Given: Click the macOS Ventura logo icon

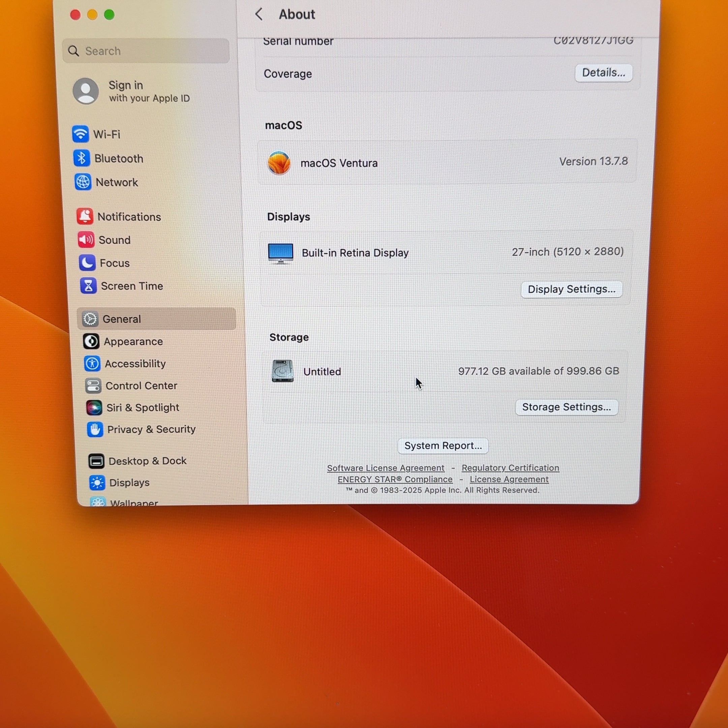Looking at the screenshot, I should pyautogui.click(x=279, y=163).
